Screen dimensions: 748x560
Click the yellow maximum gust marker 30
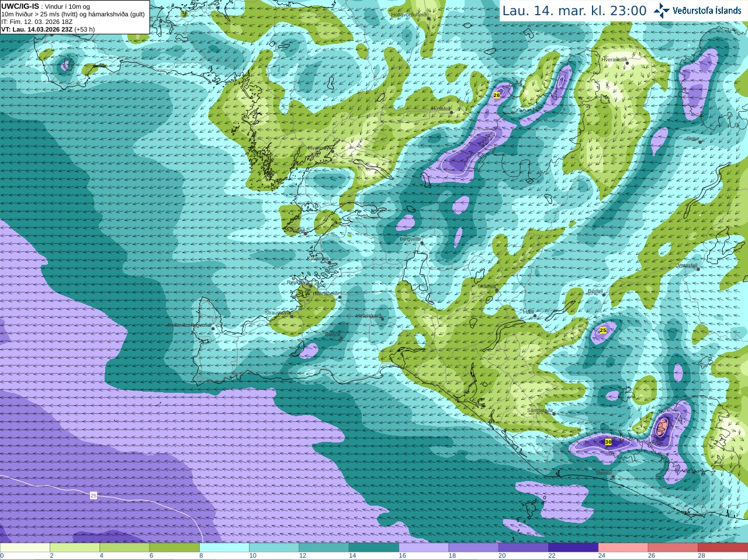coord(608,442)
